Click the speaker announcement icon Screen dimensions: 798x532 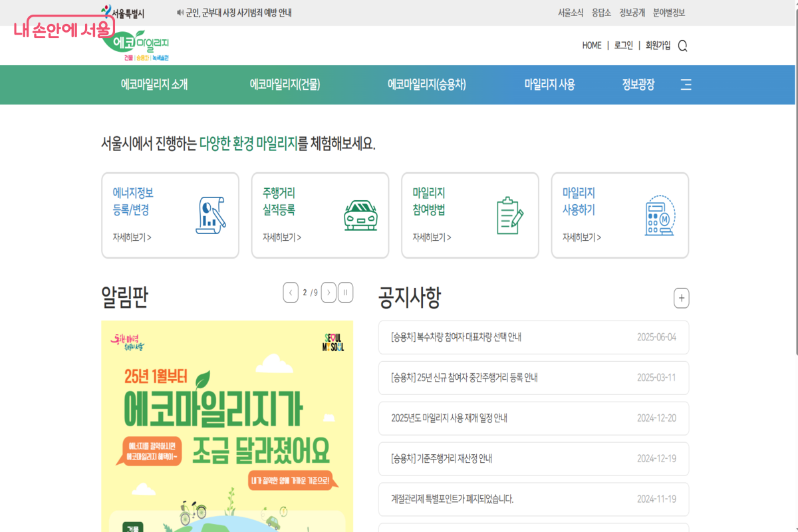[x=180, y=13]
